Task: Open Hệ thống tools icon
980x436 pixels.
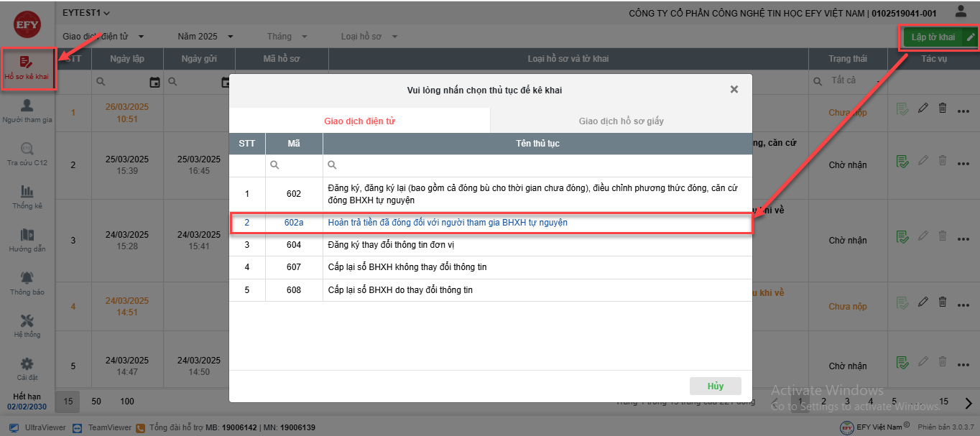Action: [27, 325]
